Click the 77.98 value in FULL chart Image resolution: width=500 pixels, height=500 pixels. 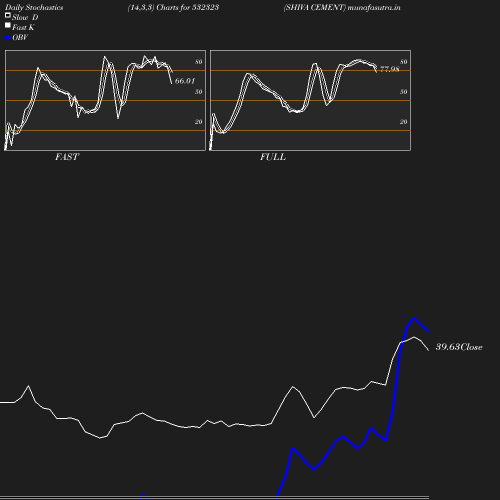(389, 69)
